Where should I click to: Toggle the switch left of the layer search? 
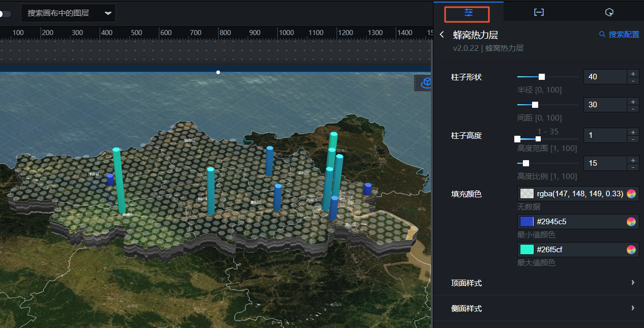5,14
